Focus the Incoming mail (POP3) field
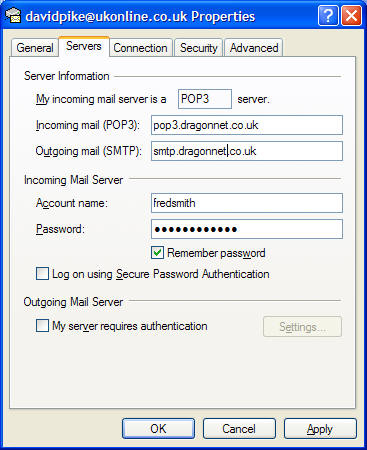367x450 pixels. tap(247, 125)
